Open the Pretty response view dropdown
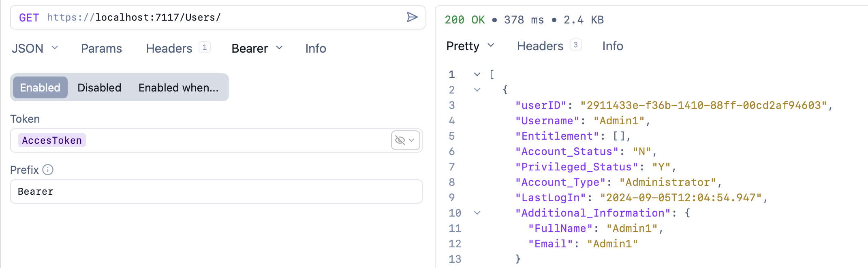Image resolution: width=868 pixels, height=268 pixels. [470, 46]
